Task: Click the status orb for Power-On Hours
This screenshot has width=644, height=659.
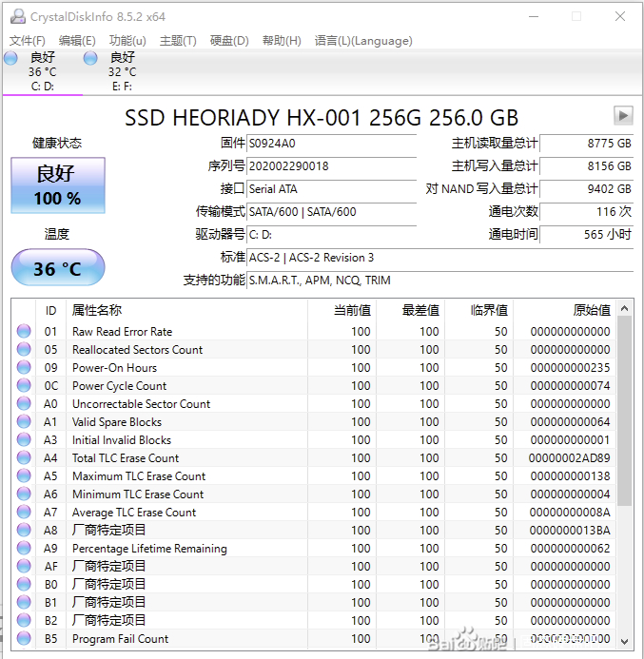Action: pos(24,367)
